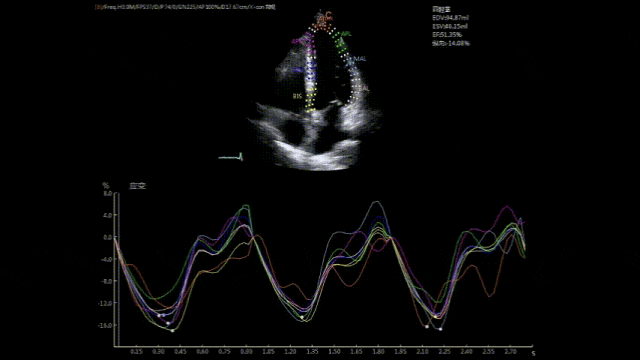The image size is (640, 360).
Task: Click the scan parameter header text
Action: click(x=185, y=7)
